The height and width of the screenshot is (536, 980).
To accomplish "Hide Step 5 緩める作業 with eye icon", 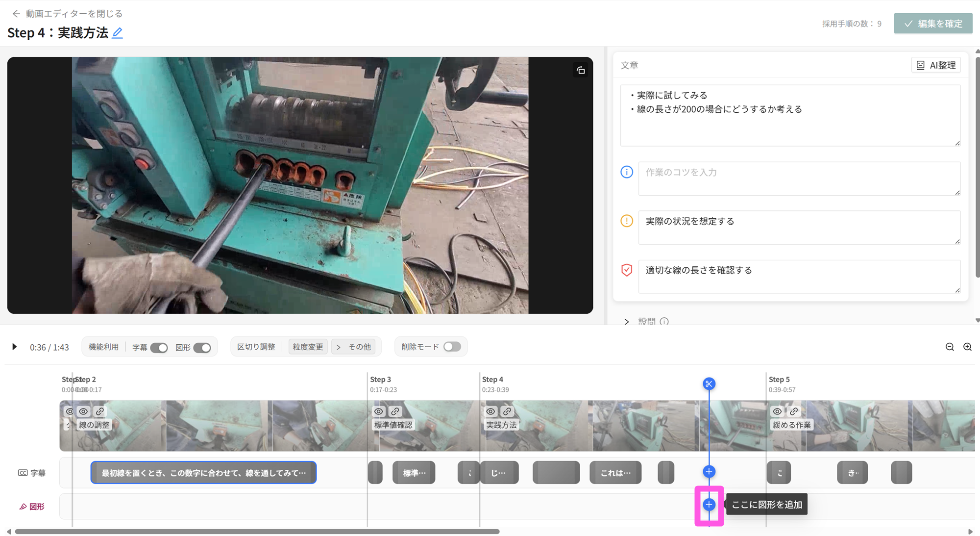I will click(x=777, y=411).
